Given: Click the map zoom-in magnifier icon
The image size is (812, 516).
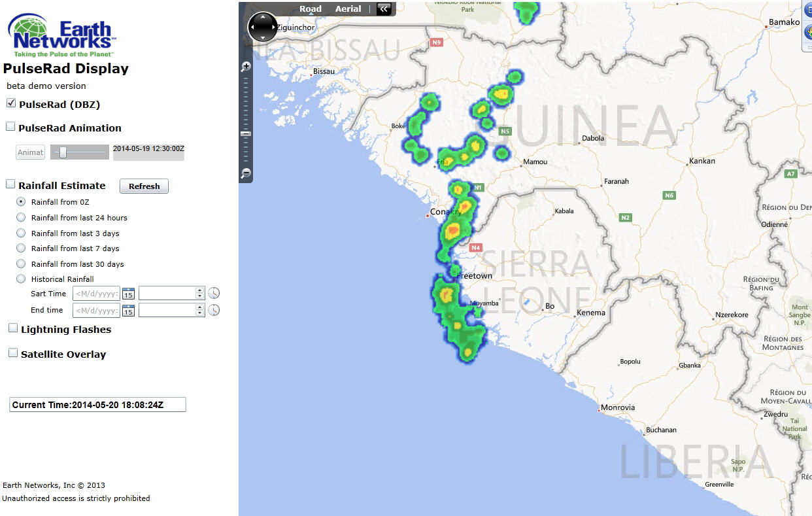Looking at the screenshot, I should click(x=246, y=66).
